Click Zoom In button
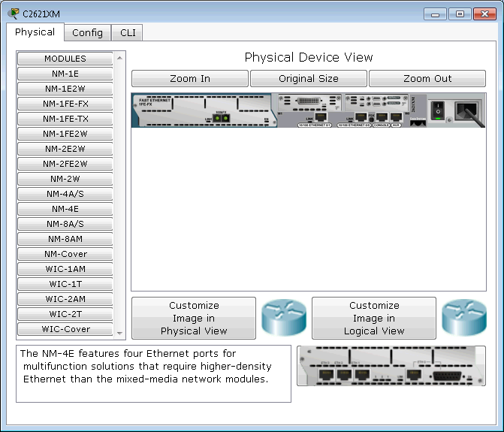 click(x=190, y=78)
